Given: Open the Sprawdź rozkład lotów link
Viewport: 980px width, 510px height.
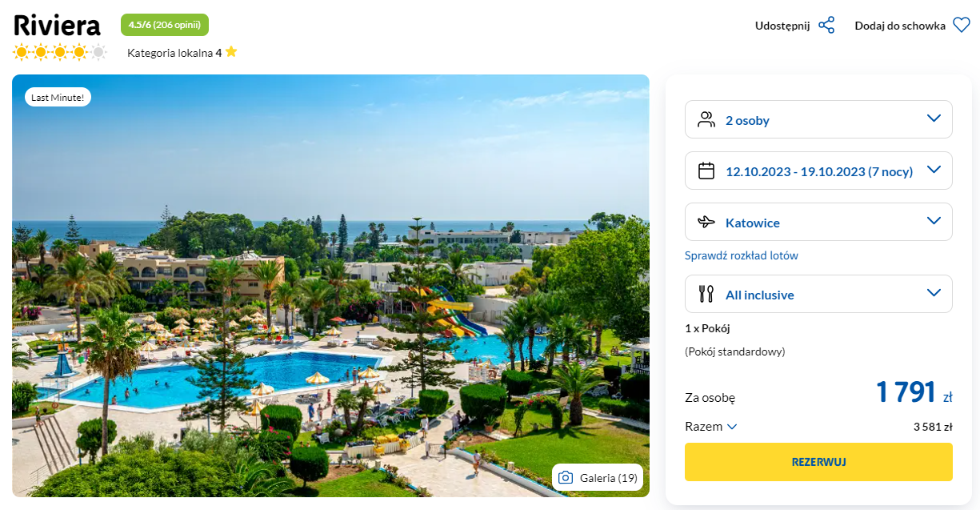Looking at the screenshot, I should (x=742, y=255).
